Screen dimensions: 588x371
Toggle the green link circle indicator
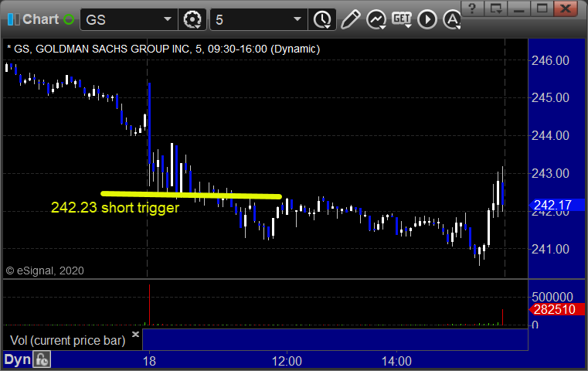tap(69, 19)
